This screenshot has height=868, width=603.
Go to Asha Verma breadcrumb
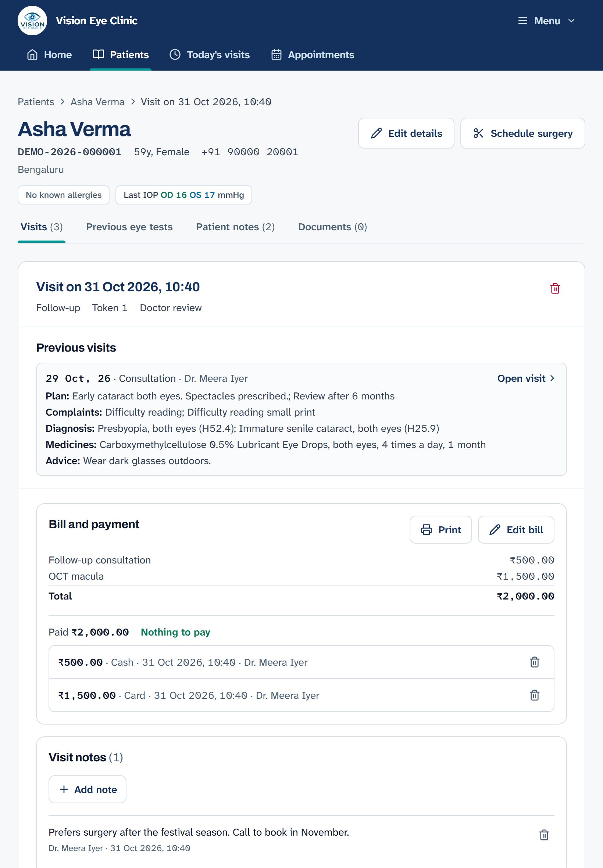pos(97,102)
